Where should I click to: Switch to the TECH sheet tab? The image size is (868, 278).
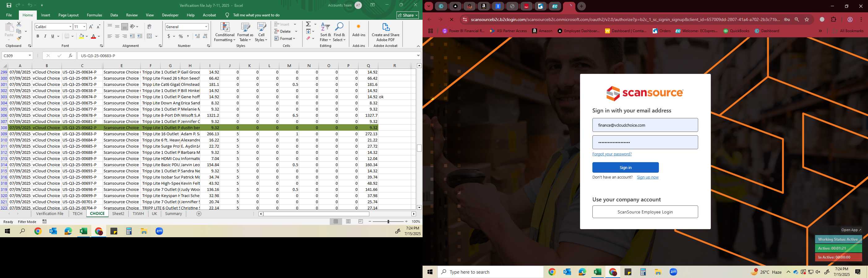tap(77, 214)
